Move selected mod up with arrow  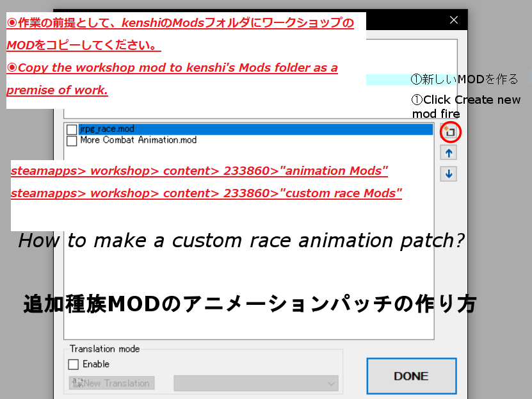449,153
